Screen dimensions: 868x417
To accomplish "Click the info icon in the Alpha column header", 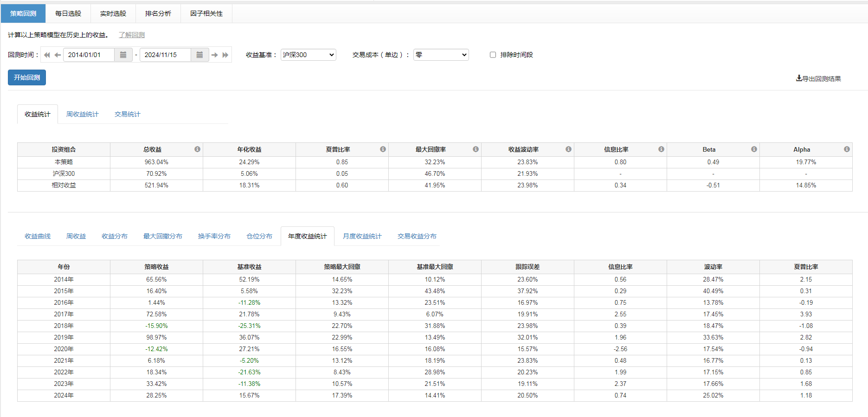I will 847,149.
